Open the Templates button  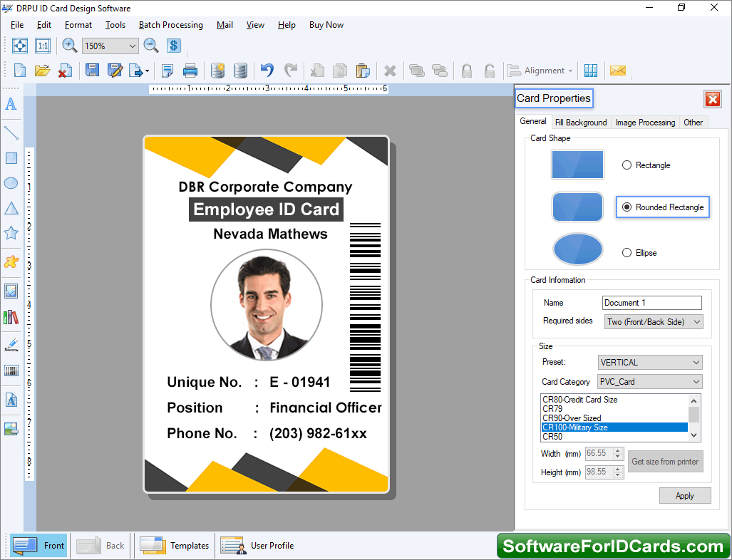pyautogui.click(x=174, y=545)
